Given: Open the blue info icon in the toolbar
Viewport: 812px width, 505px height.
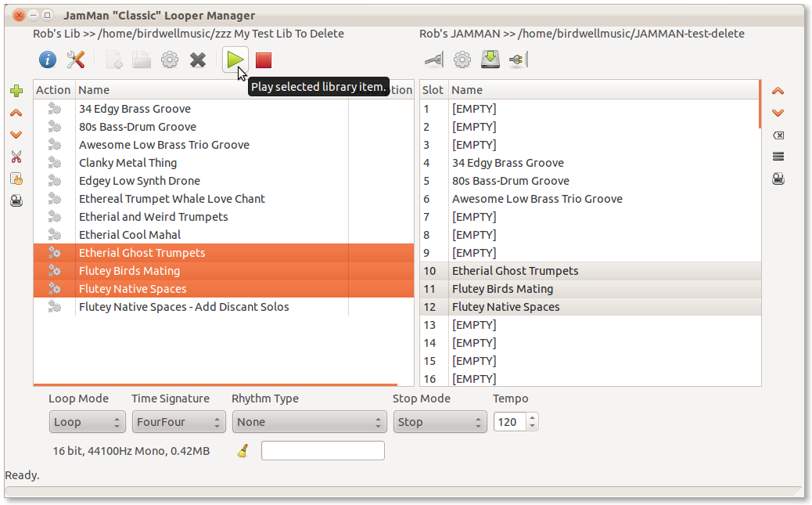Looking at the screenshot, I should point(48,60).
